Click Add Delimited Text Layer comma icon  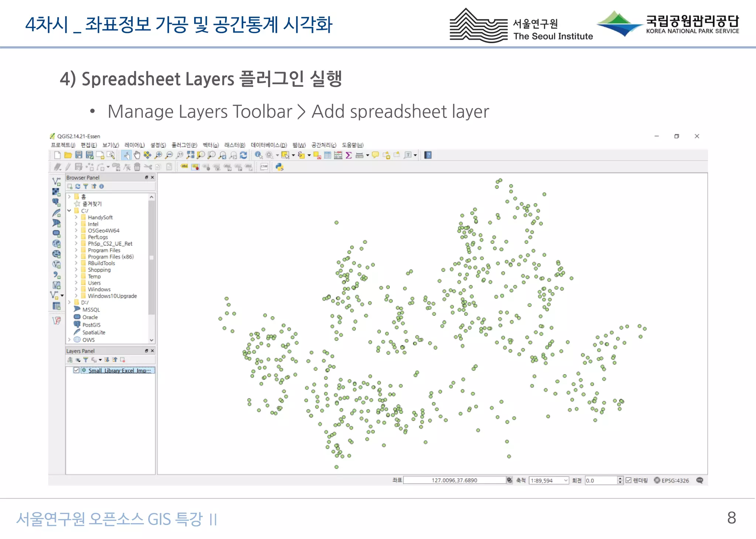(56, 275)
